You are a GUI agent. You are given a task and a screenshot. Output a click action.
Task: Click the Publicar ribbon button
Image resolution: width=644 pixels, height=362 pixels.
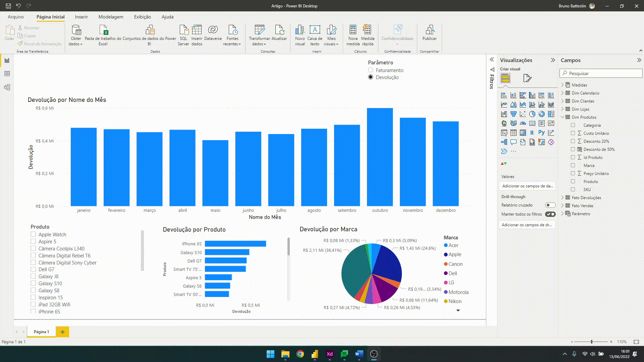coord(429,33)
